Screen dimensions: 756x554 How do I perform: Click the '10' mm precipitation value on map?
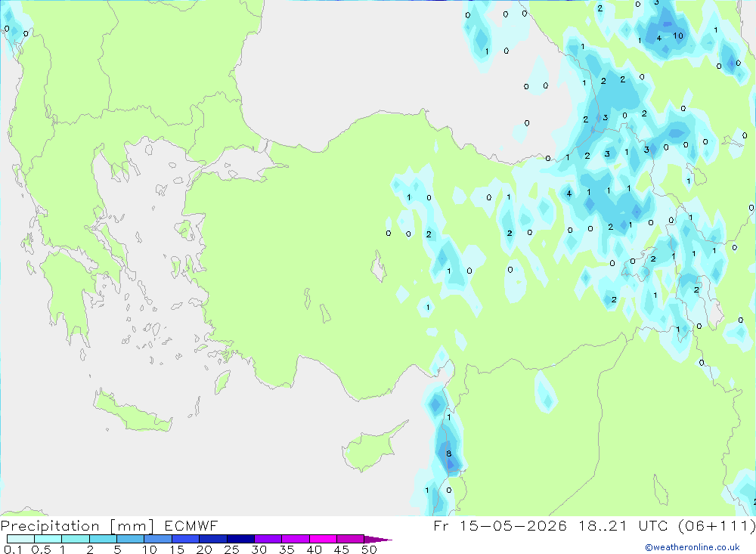678,36
